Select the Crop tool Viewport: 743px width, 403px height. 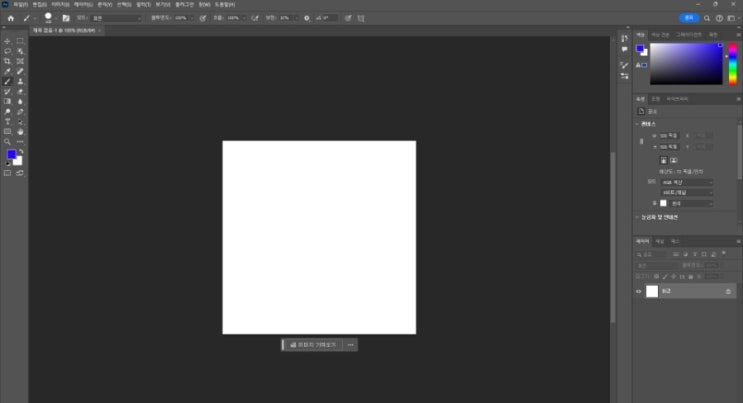[x=7, y=61]
